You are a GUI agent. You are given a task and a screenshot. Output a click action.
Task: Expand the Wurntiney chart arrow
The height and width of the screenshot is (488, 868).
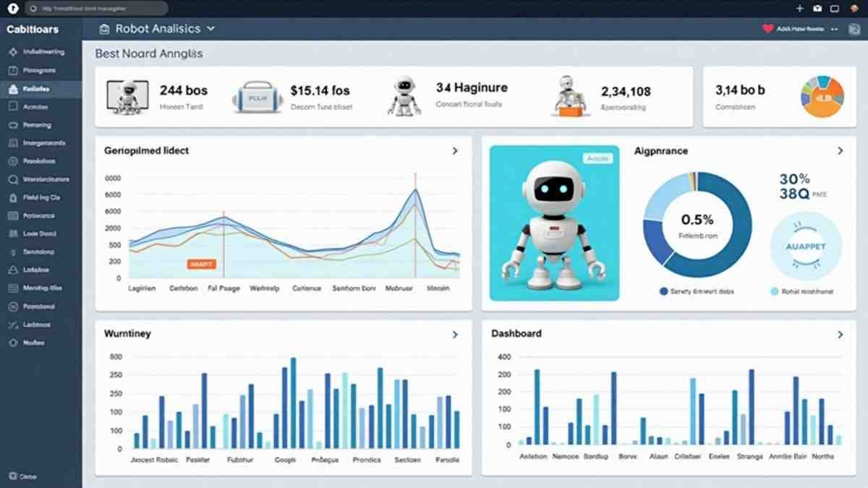point(455,335)
